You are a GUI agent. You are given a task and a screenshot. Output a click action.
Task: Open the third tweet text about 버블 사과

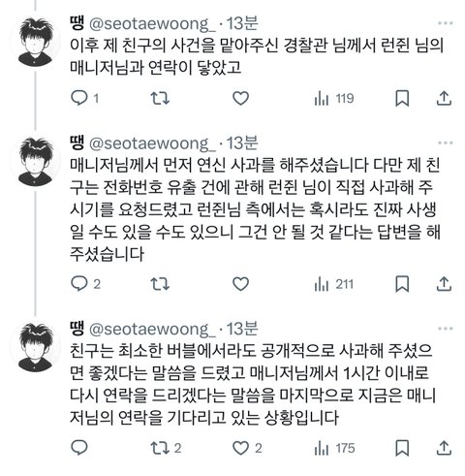pos(253,384)
